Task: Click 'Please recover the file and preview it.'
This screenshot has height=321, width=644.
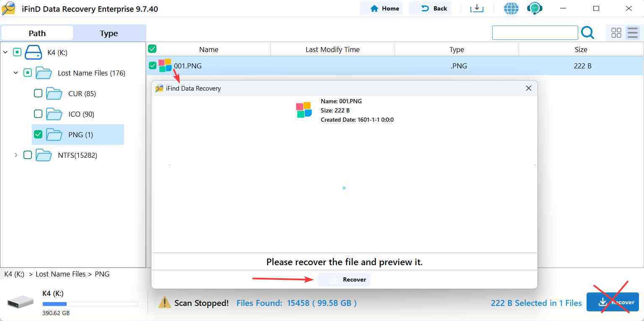Action: pos(345,262)
